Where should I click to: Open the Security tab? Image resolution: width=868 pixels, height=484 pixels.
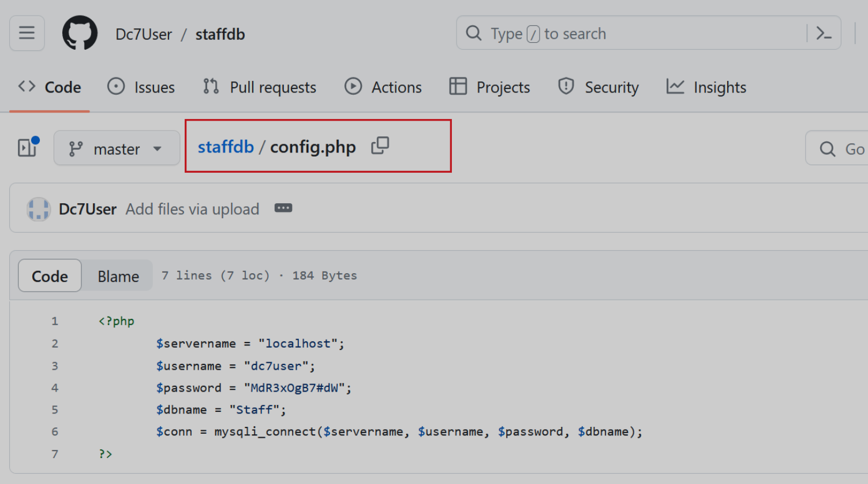pos(598,87)
